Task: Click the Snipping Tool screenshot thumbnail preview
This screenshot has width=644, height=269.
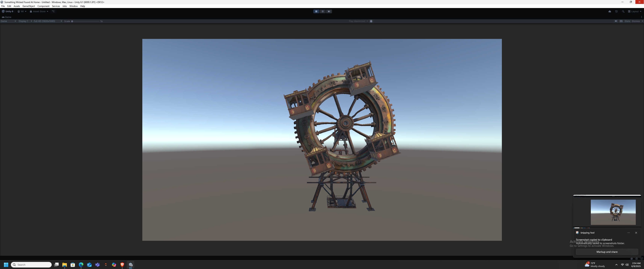Action: (607, 212)
